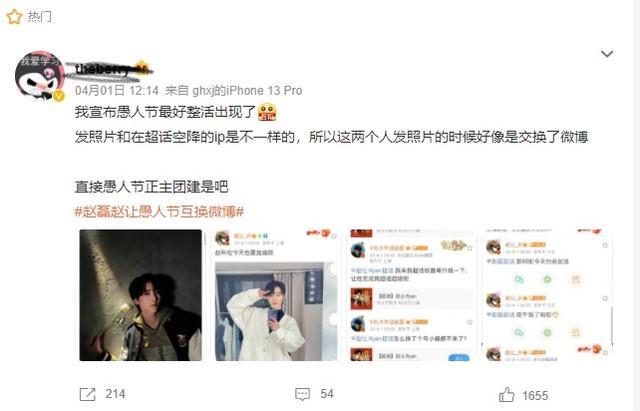Click the star icon next to 热门

14,17
